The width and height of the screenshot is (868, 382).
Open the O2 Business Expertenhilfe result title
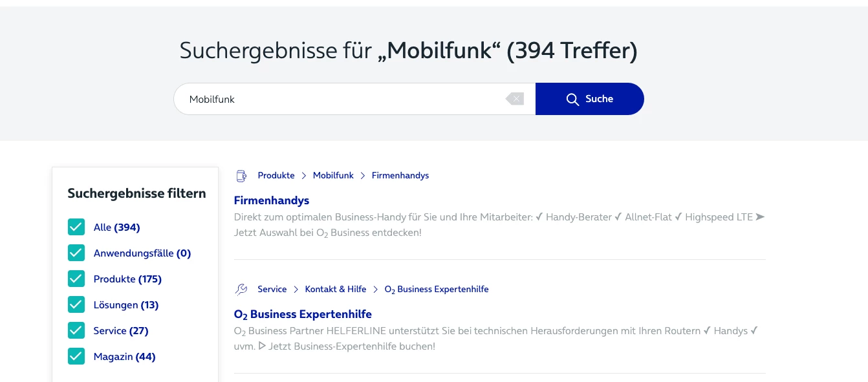(x=303, y=315)
